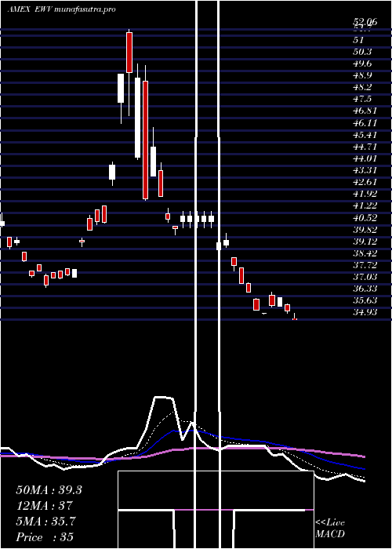Viewport: 392px width, 549px height.
Task: Select the 47.5 price level label
Action: point(362,99)
